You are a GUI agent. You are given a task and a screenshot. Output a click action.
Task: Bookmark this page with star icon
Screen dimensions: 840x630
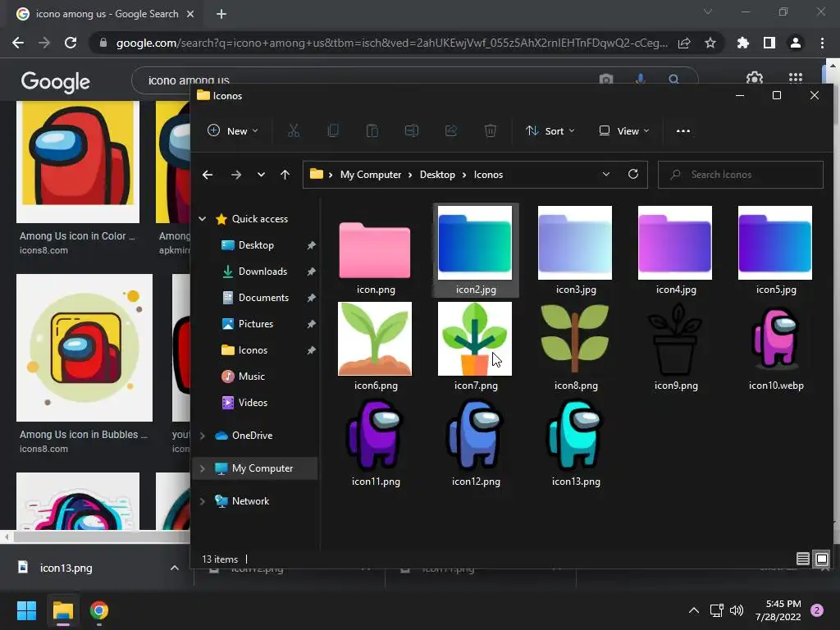coord(710,43)
